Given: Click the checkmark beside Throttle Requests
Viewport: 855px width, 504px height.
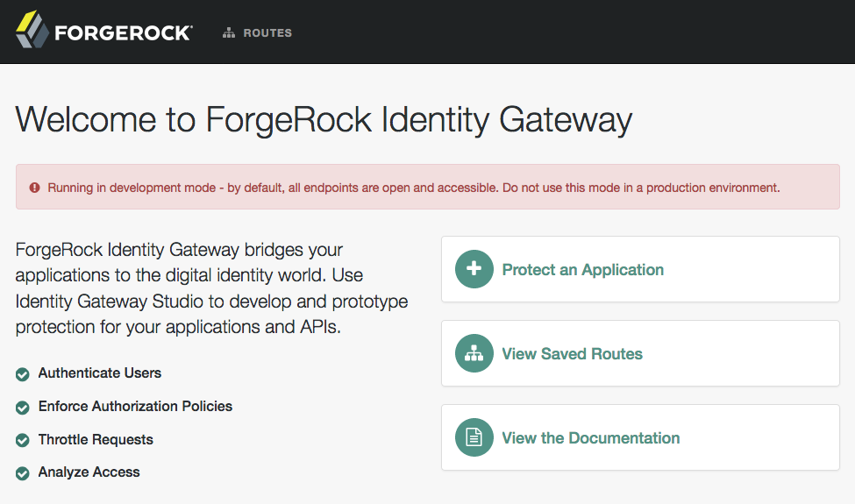Looking at the screenshot, I should [22, 440].
